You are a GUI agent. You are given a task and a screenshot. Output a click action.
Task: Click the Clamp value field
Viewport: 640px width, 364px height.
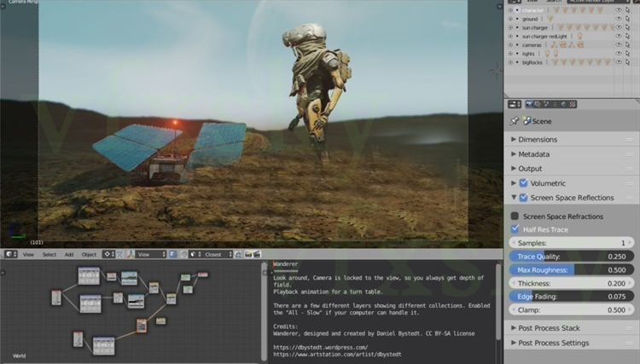pyautogui.click(x=572, y=309)
